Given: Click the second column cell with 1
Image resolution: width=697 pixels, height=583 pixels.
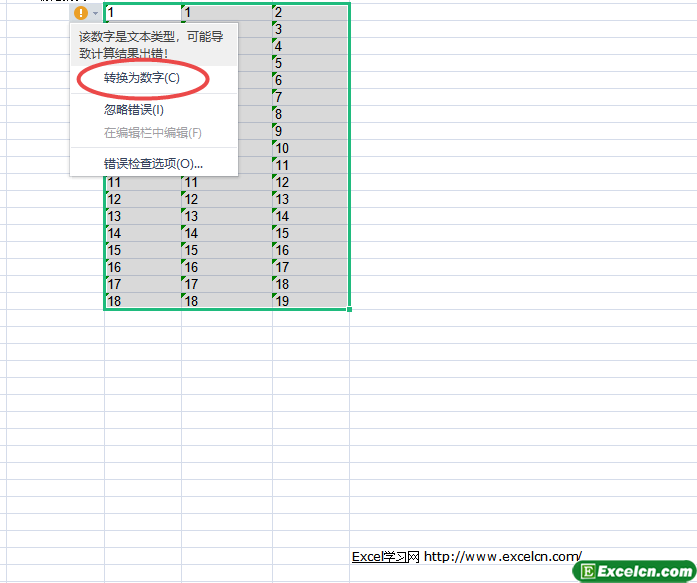Looking at the screenshot, I should 227,12.
